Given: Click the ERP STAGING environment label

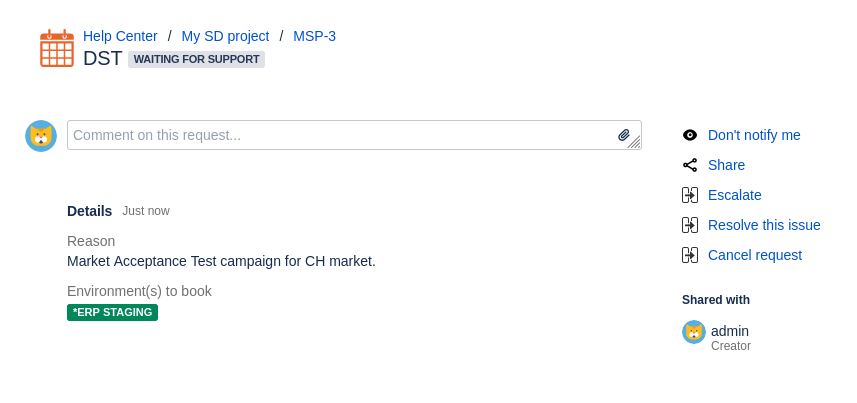Looking at the screenshot, I should 112,312.
